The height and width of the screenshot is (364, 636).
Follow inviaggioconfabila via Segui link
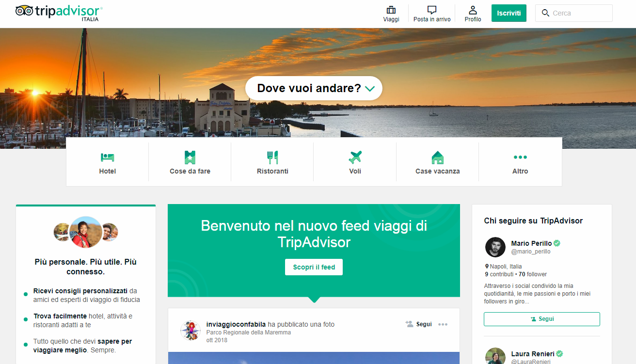[x=424, y=324]
